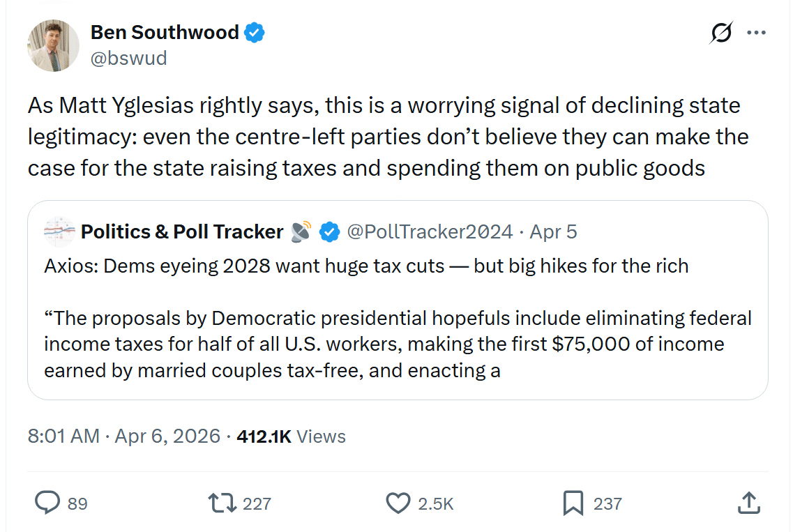Click the @bswud handle

[x=129, y=58]
